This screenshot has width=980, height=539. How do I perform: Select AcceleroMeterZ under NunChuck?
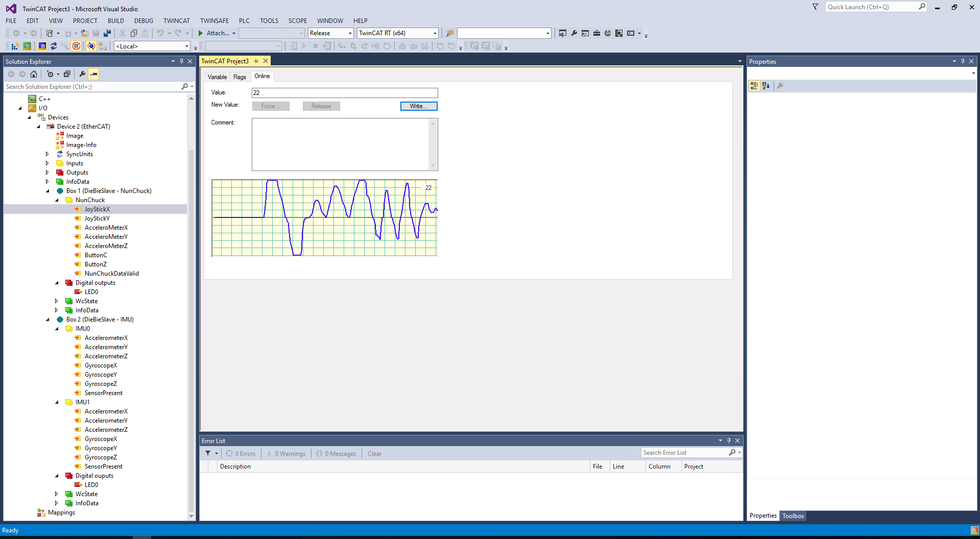[106, 246]
